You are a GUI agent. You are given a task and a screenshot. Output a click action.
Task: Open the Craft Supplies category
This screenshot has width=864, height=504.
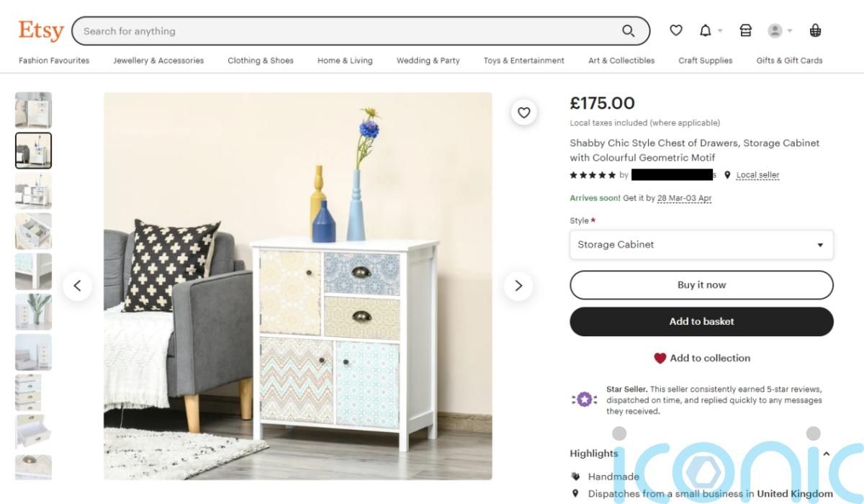coord(705,60)
